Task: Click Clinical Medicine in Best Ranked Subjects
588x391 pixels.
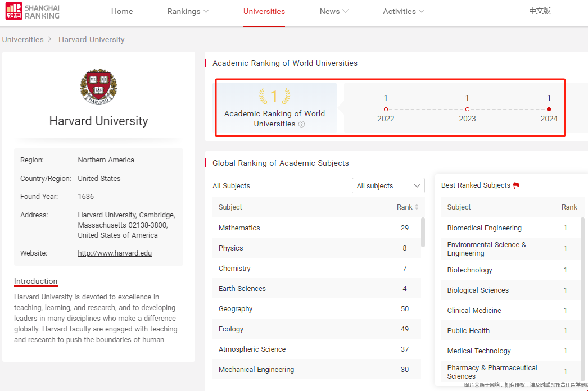Action: tap(510, 311)
